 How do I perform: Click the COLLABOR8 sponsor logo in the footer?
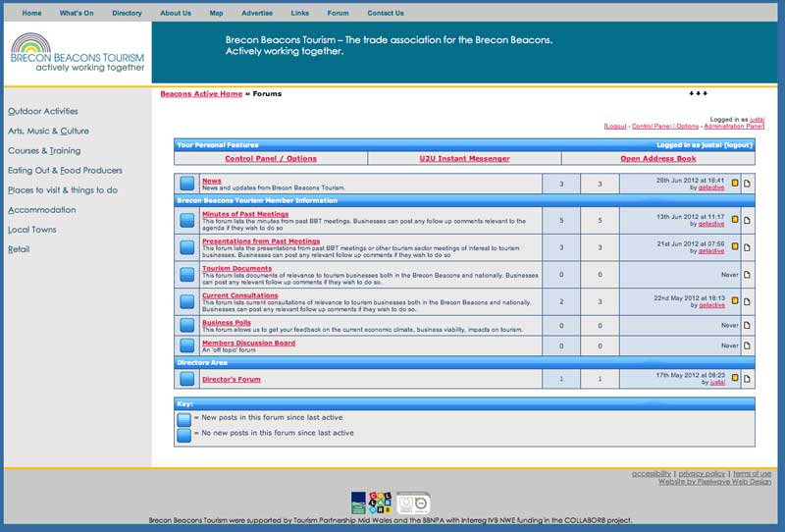coord(380,503)
